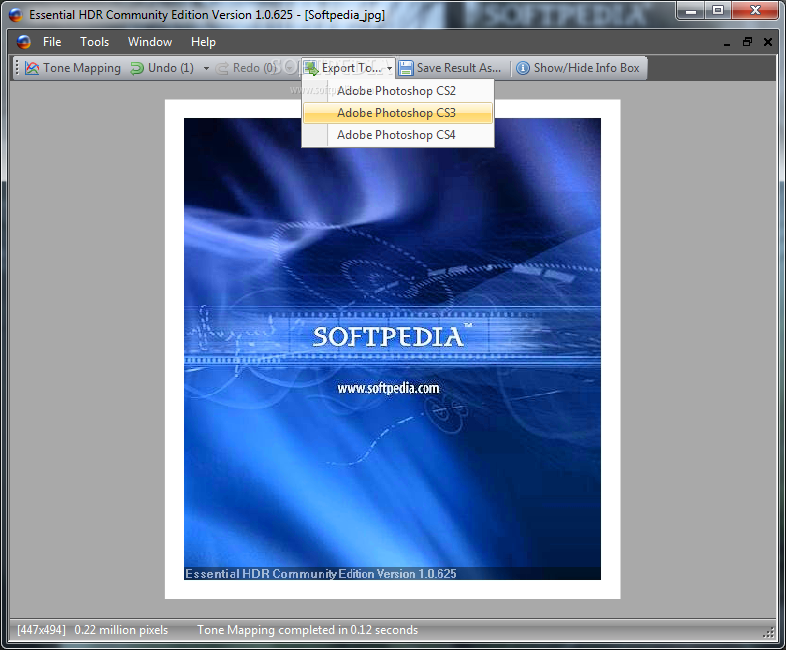786x650 pixels.
Task: Click the toolbar drag grip handle
Action: click(x=17, y=68)
